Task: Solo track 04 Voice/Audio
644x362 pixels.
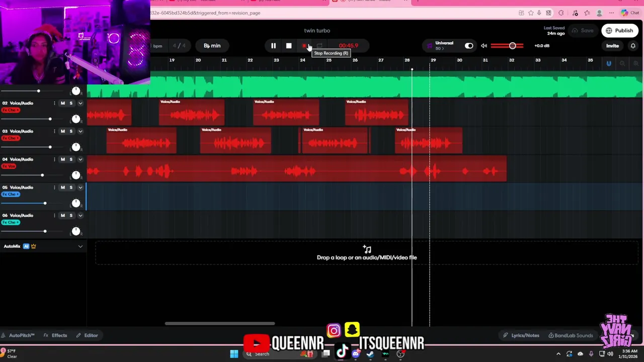Action: (x=71, y=159)
